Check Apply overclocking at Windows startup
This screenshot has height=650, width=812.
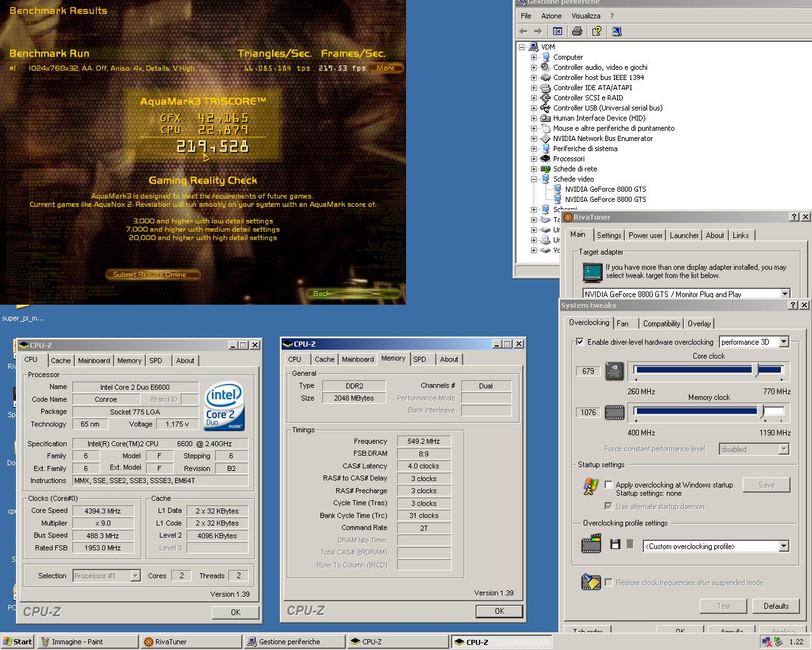point(608,484)
